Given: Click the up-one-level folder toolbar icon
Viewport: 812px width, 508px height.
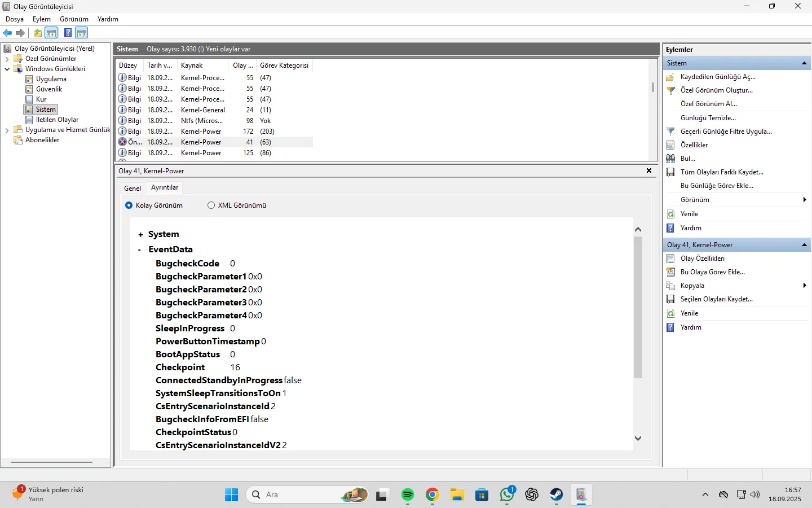Looking at the screenshot, I should pos(38,33).
